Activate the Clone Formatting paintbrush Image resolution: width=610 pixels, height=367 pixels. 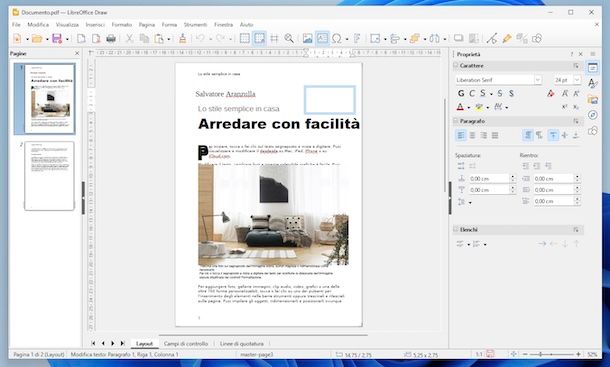click(182, 39)
